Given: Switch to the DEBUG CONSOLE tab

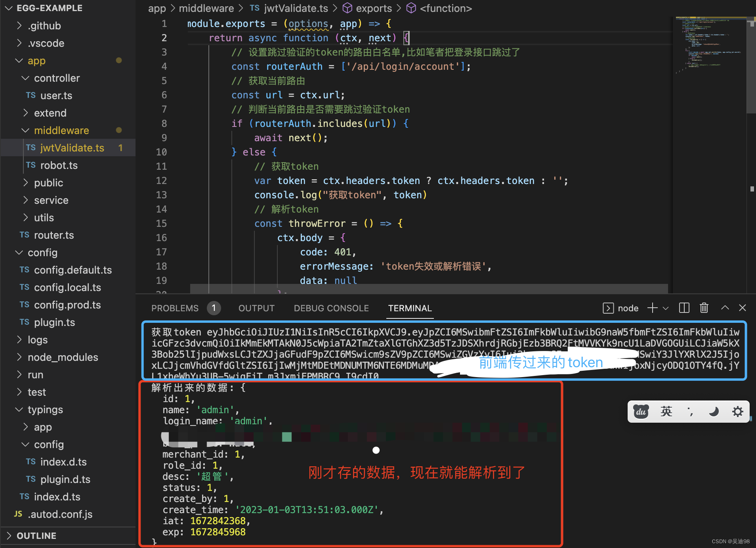Looking at the screenshot, I should point(331,308).
